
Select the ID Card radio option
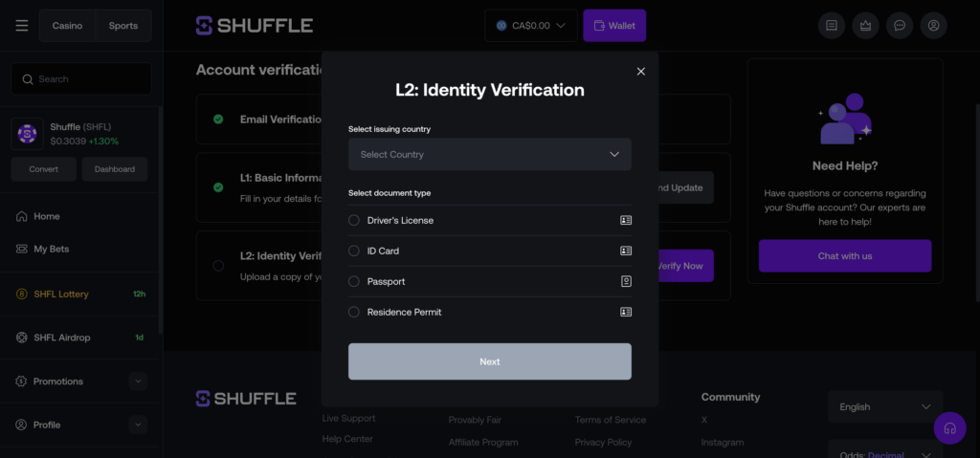(x=354, y=251)
